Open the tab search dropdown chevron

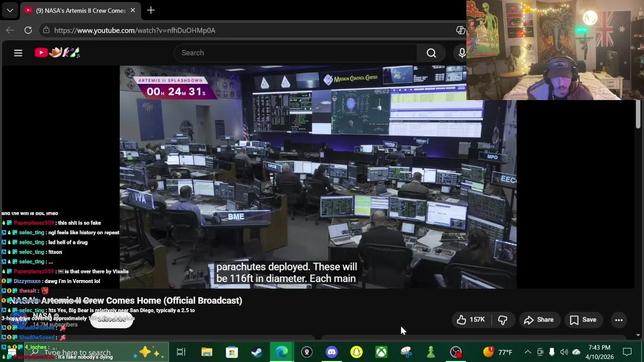[x=10, y=10]
